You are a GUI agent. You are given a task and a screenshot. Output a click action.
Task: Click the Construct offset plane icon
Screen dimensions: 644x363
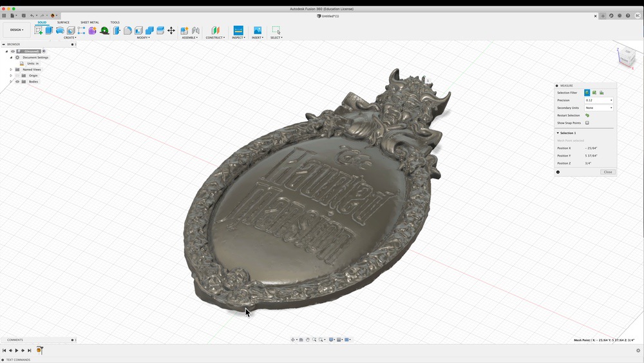point(215,30)
